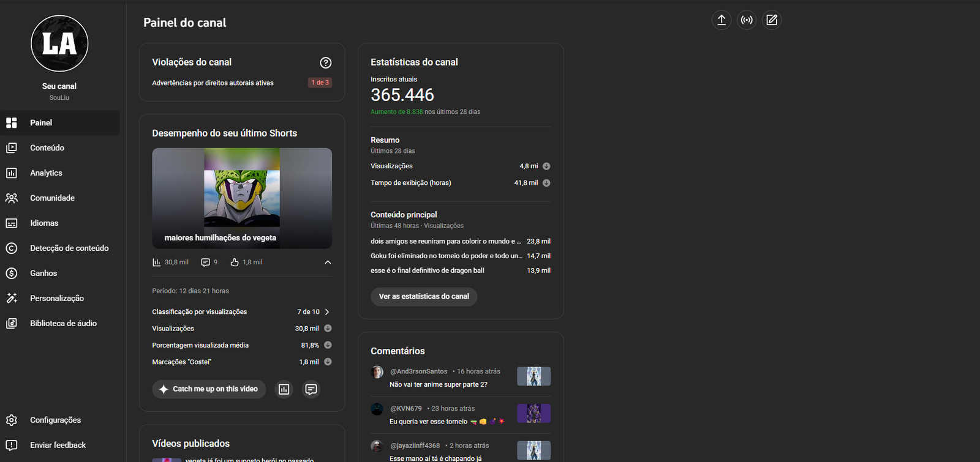Open the maiores humilhações do vegeta thumbnail
The image size is (980, 462).
(242, 198)
